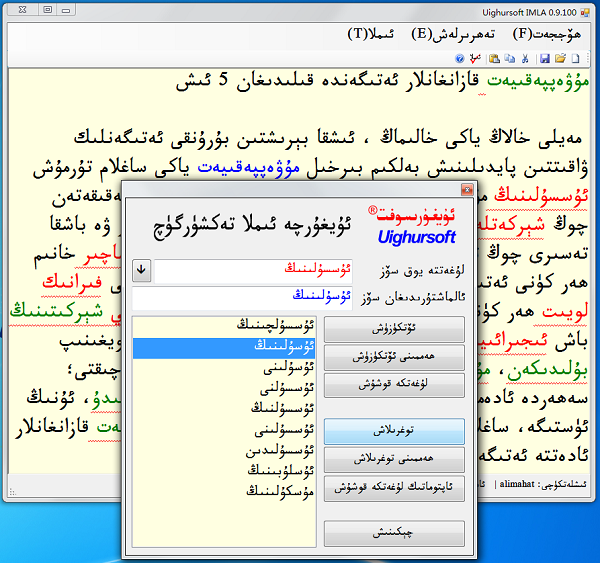Click the Uighursoft IMLA title bar icon
Image resolution: width=600 pixels, height=563 pixels.
pyautogui.click(x=585, y=13)
